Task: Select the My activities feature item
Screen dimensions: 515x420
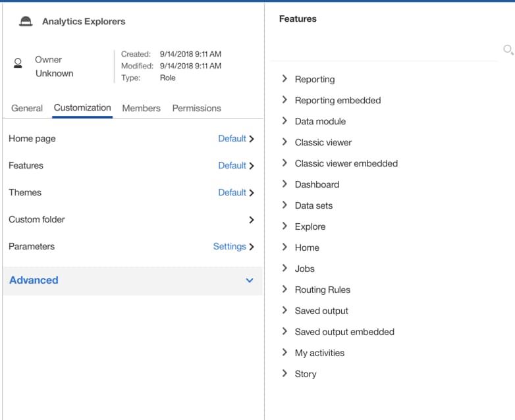Action: click(319, 353)
